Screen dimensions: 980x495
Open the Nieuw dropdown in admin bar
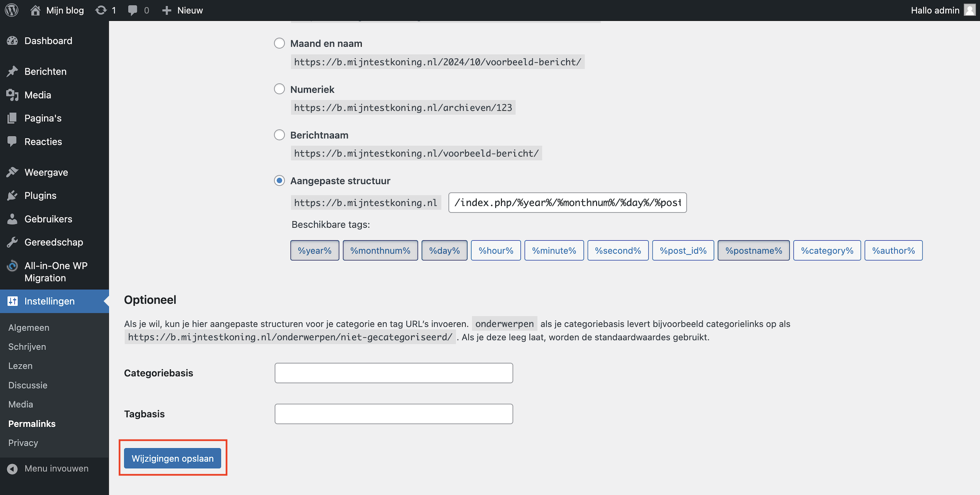[182, 10]
